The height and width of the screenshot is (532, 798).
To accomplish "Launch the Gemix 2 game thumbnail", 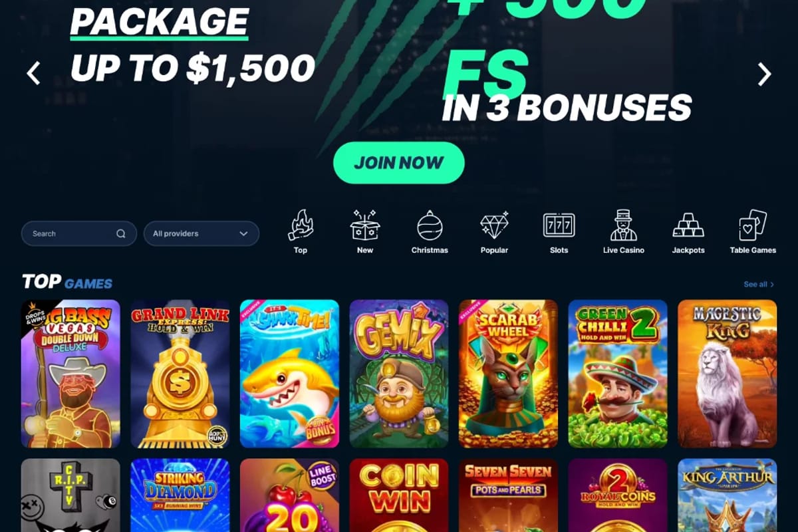I will [x=399, y=374].
